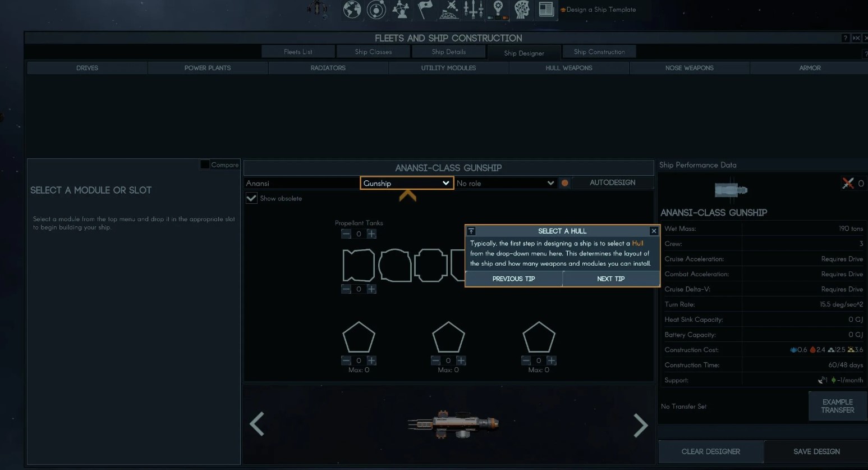
Task: Open the space habitats dome icon
Action: 449,10
